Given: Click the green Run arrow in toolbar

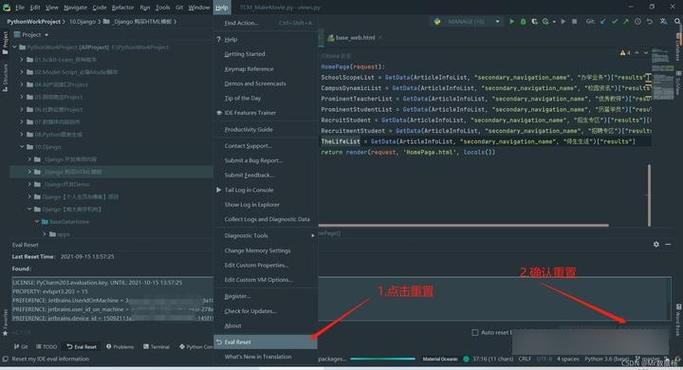Looking at the screenshot, I should 512,21.
